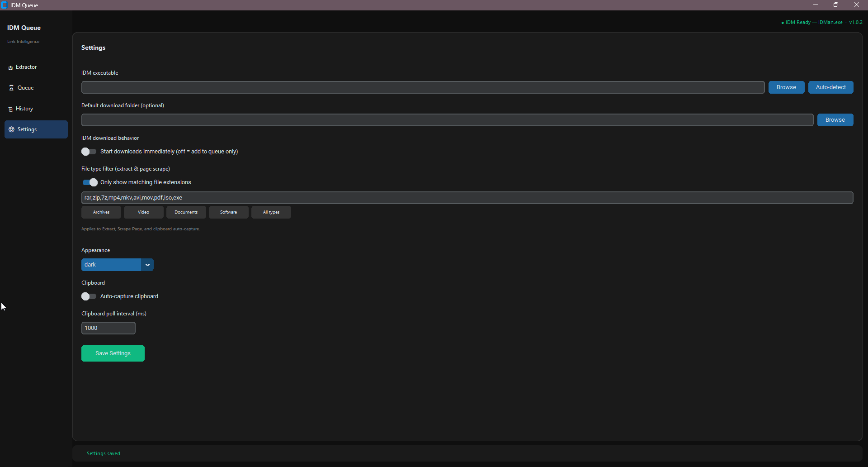The width and height of the screenshot is (868, 467).
Task: Click the clipboard poll interval field
Action: tap(108, 328)
